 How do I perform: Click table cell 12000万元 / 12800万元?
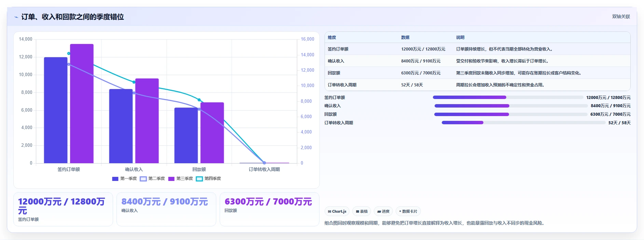tap(423, 49)
